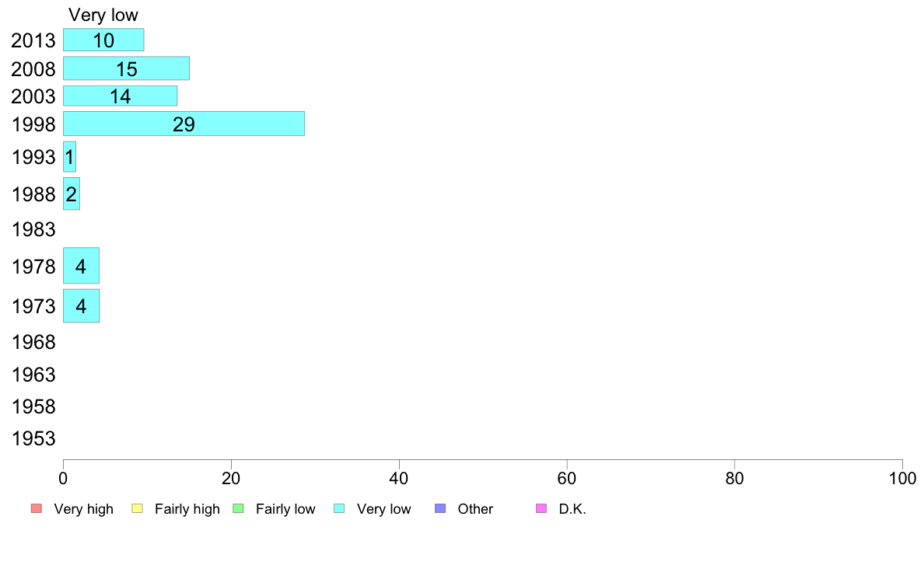924x572 pixels.
Task: Click the 40 axis tick label
Action: tap(399, 478)
